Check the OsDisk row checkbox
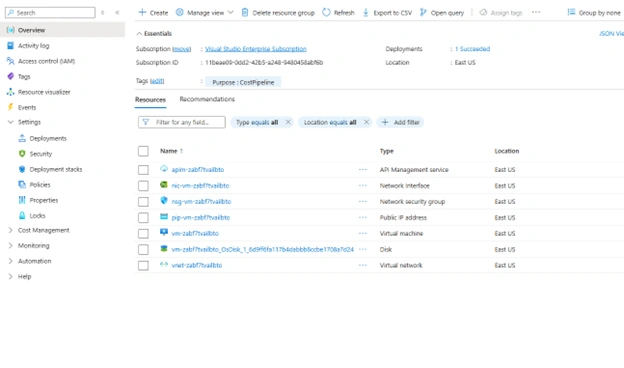 pos(143,249)
